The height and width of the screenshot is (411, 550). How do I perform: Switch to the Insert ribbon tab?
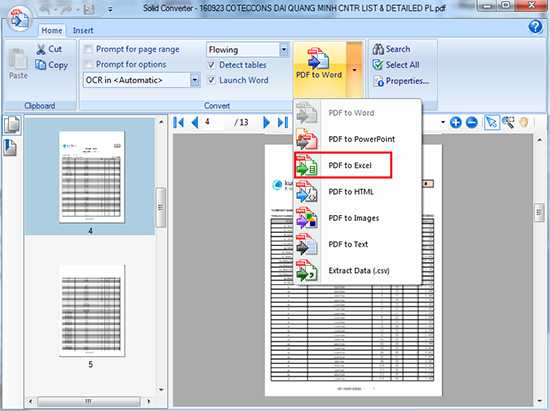(83, 31)
